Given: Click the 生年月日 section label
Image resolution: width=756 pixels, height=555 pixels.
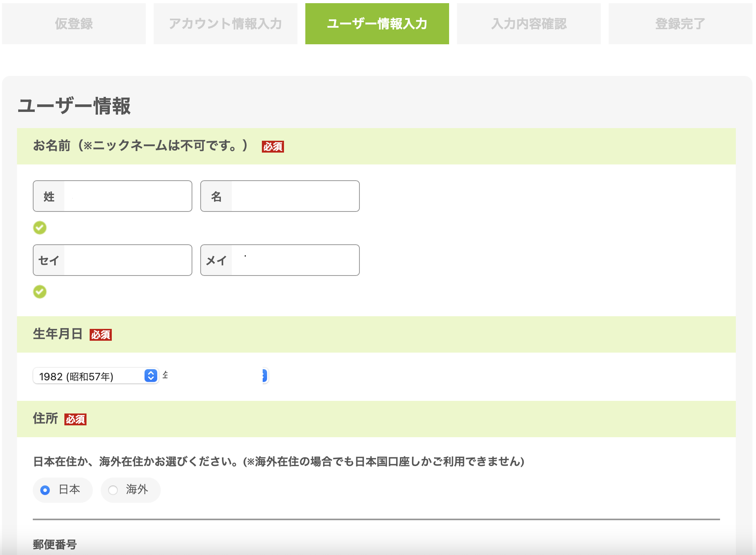Looking at the screenshot, I should click(x=58, y=334).
